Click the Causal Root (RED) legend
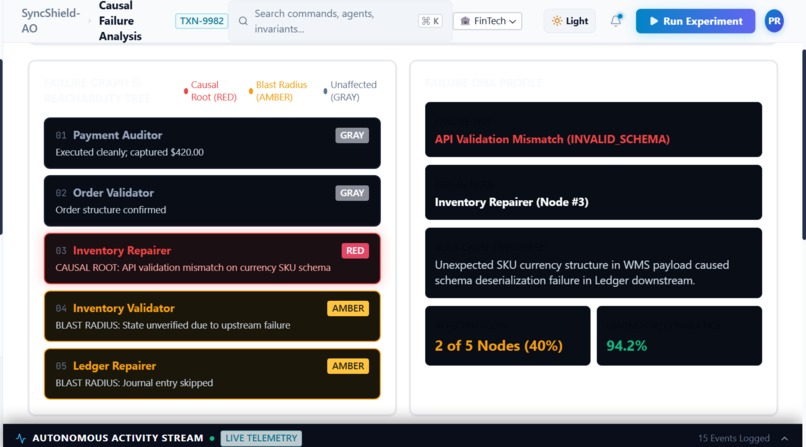 pyautogui.click(x=210, y=91)
